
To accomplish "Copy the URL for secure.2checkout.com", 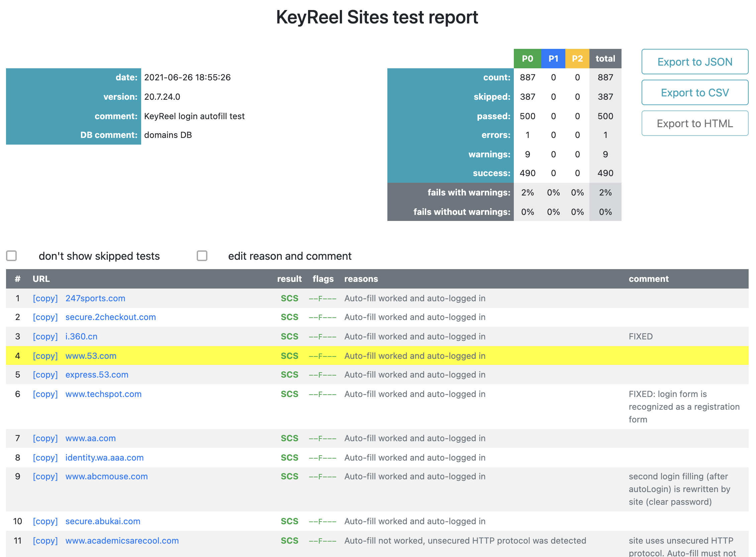I will click(x=45, y=317).
